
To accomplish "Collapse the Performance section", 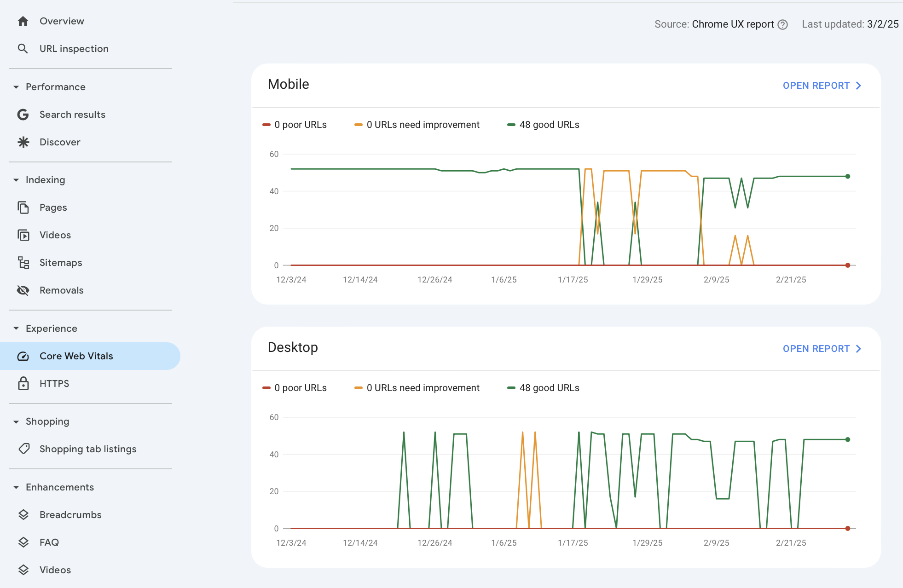I will [x=15, y=86].
